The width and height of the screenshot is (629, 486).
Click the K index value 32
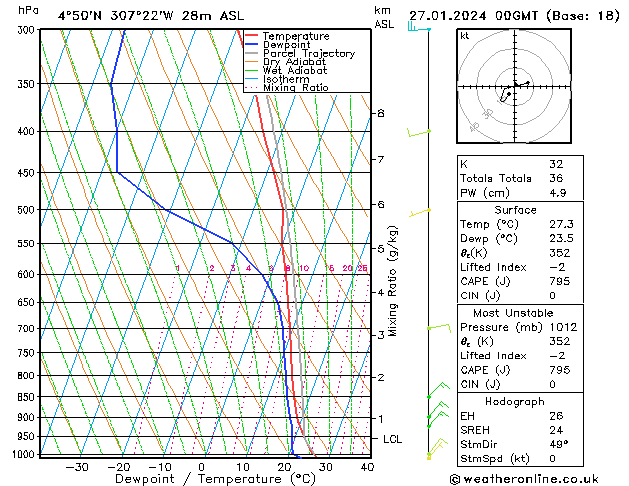[x=556, y=164]
